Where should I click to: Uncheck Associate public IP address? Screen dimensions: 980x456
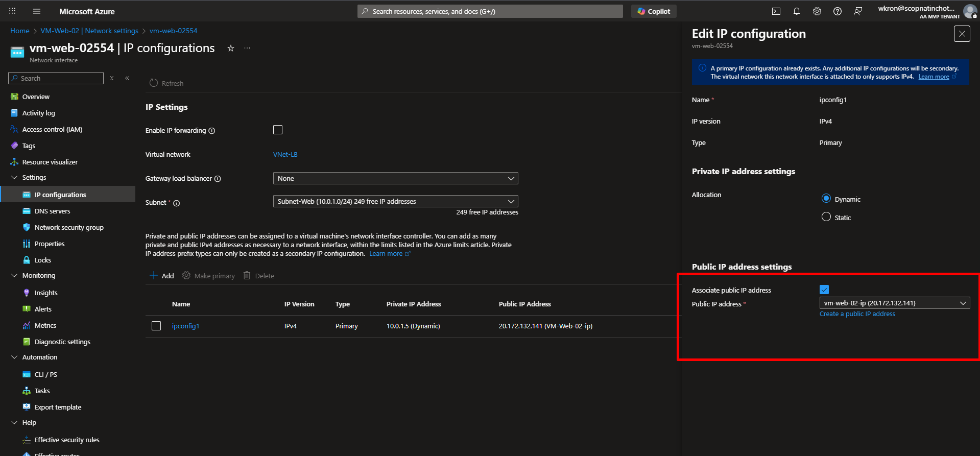[824, 290]
